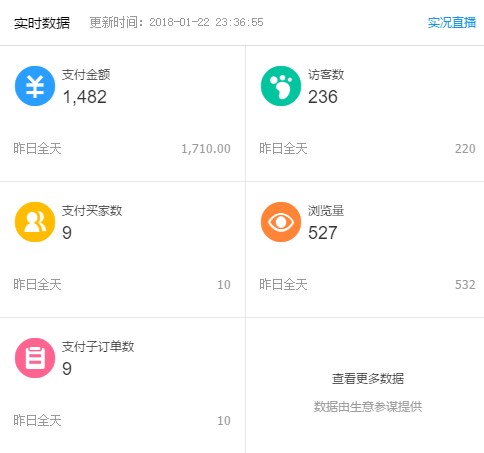This screenshot has height=453, width=484.
Task: Click the 浏览量 label
Action: point(326,211)
